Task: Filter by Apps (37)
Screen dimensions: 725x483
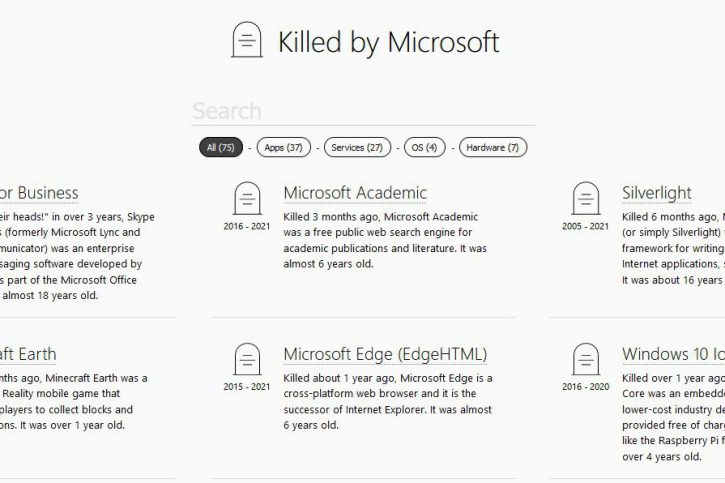Action: [283, 148]
